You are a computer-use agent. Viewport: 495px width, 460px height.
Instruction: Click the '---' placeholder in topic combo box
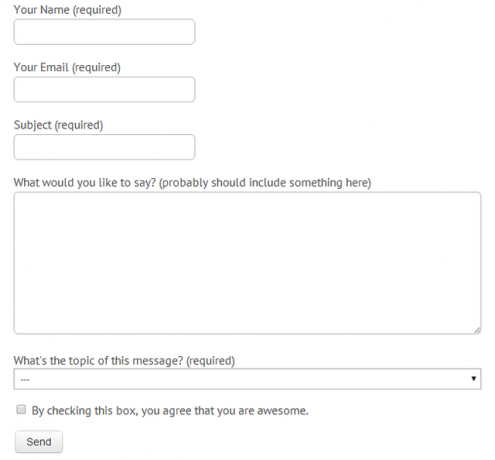pos(25,380)
